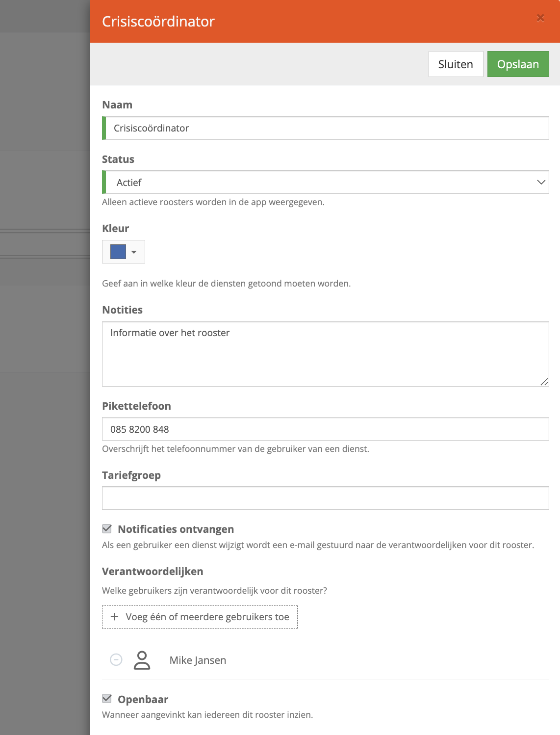Click the Notificaties ontvangen label
The image size is (560, 735).
176,529
